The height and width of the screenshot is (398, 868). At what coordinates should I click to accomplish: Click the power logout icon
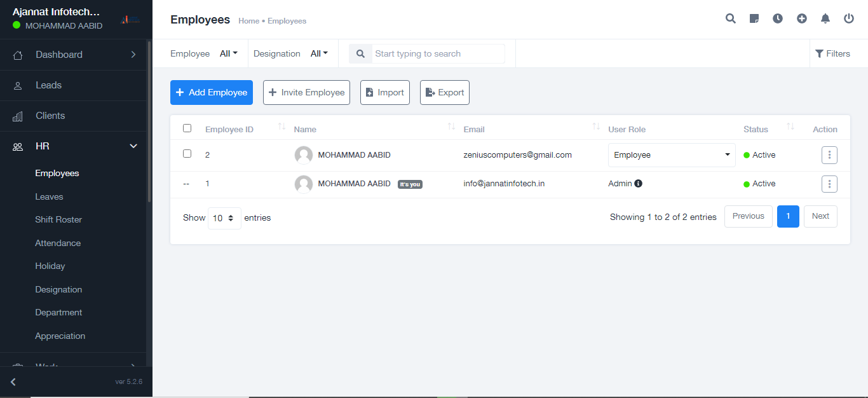(x=849, y=18)
